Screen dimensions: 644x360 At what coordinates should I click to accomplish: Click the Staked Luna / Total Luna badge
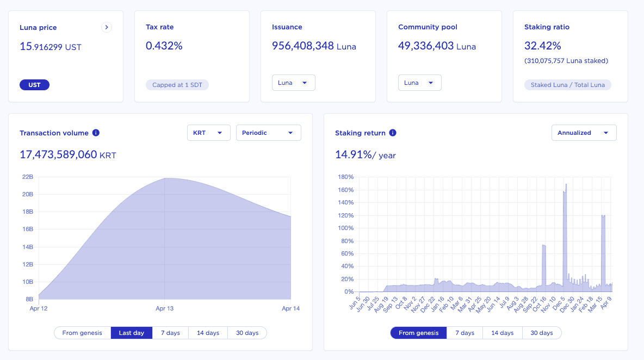click(568, 85)
